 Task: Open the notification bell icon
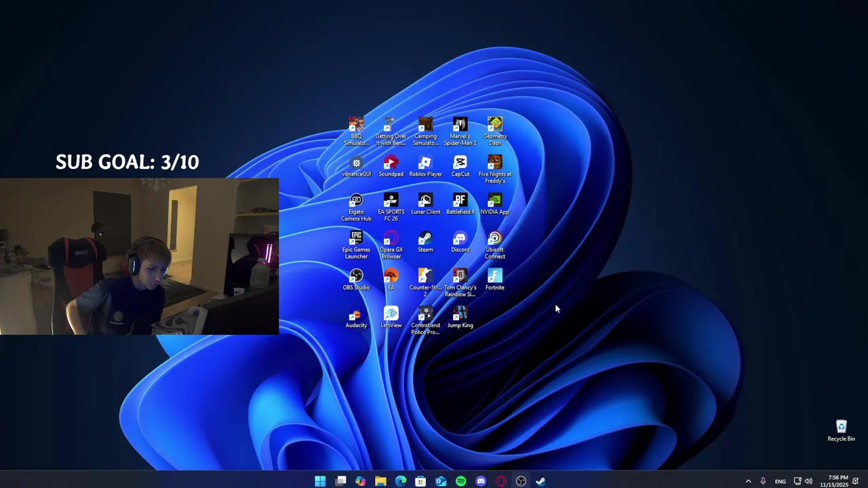pos(856,481)
